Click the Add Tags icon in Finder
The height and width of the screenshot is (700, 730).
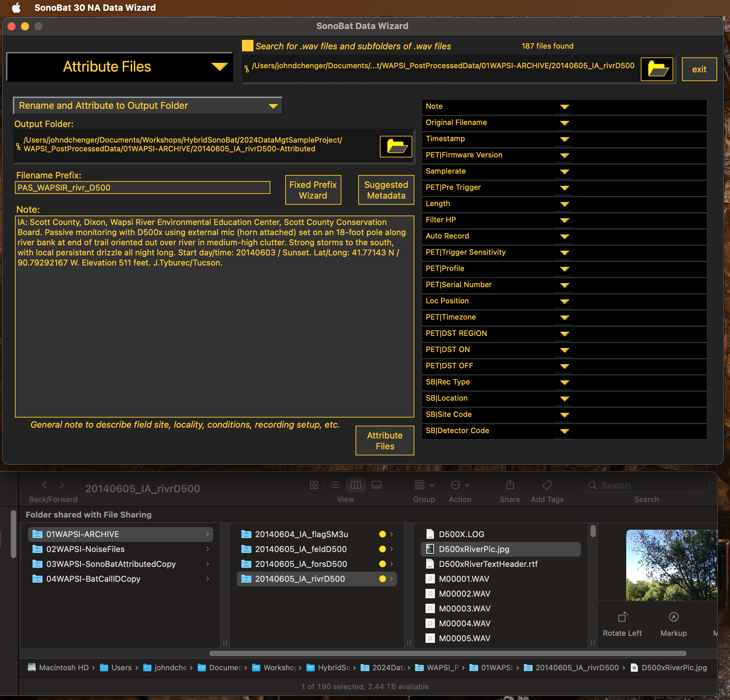(x=547, y=485)
